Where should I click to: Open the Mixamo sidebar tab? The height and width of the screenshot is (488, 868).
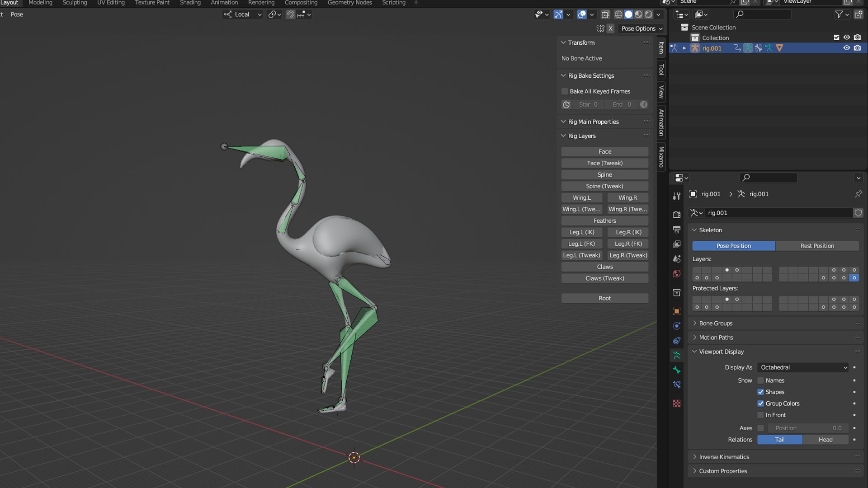coord(661,156)
